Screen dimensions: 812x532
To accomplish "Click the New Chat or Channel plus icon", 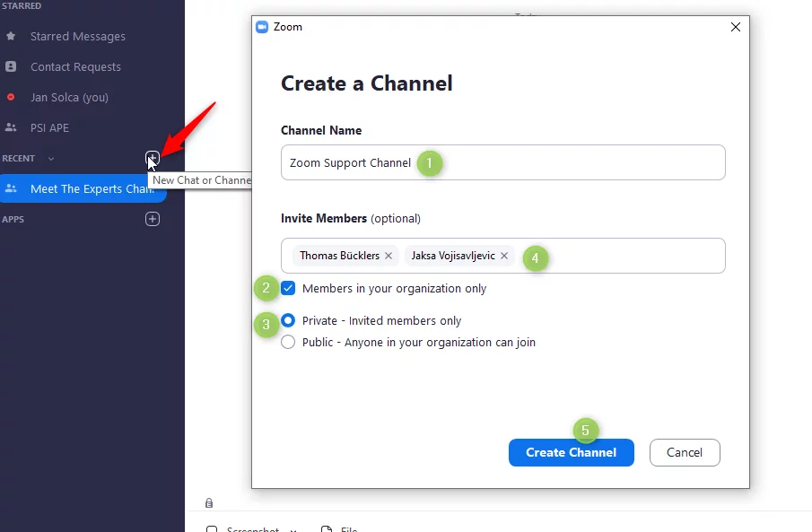I will point(153,159).
